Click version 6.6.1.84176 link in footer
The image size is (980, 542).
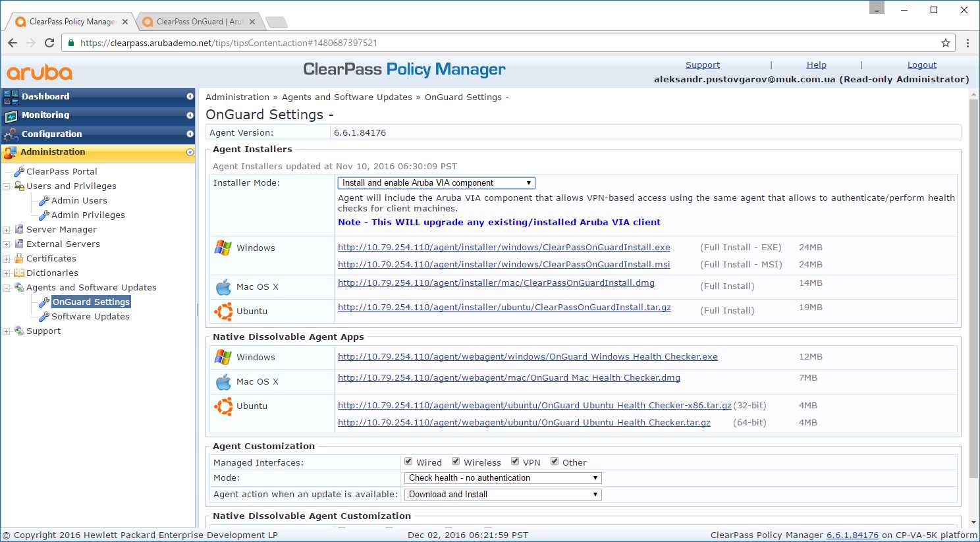click(852, 535)
